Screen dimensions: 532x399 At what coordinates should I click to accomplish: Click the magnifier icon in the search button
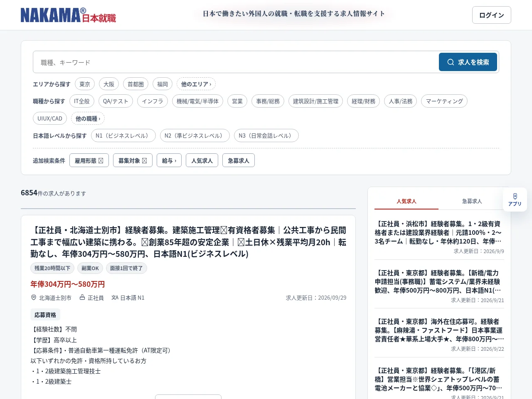coord(451,62)
